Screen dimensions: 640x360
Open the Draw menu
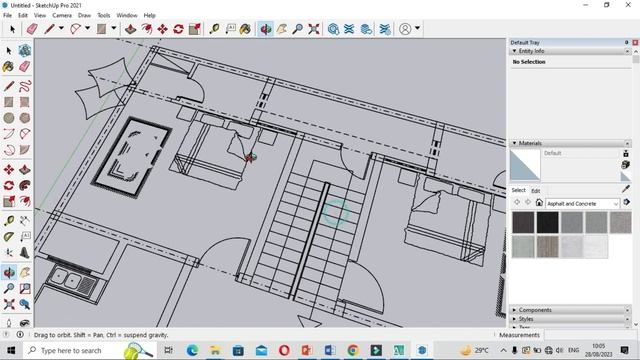coord(84,15)
